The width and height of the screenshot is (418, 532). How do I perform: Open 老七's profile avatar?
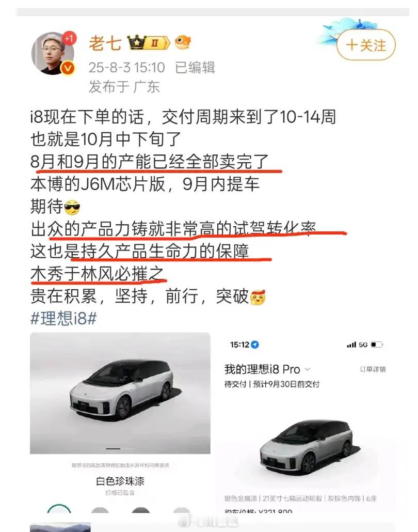pyautogui.click(x=53, y=53)
